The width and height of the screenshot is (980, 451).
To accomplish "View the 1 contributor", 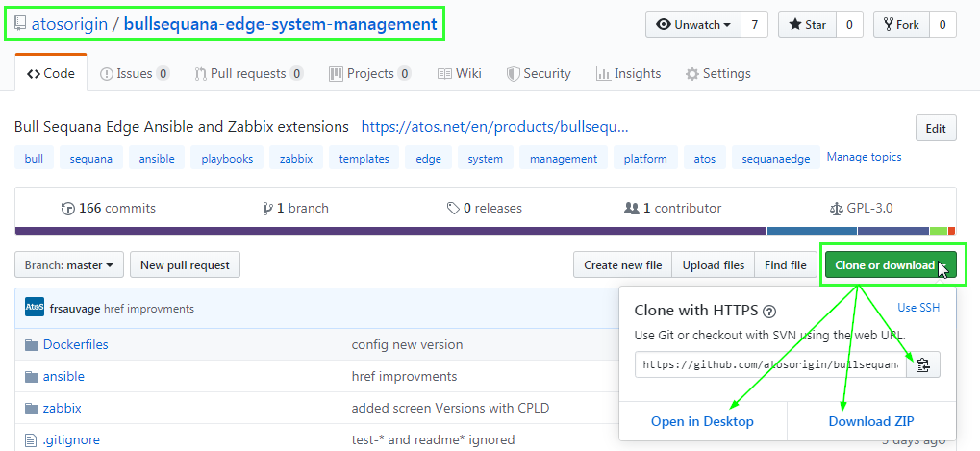I will pyautogui.click(x=672, y=208).
